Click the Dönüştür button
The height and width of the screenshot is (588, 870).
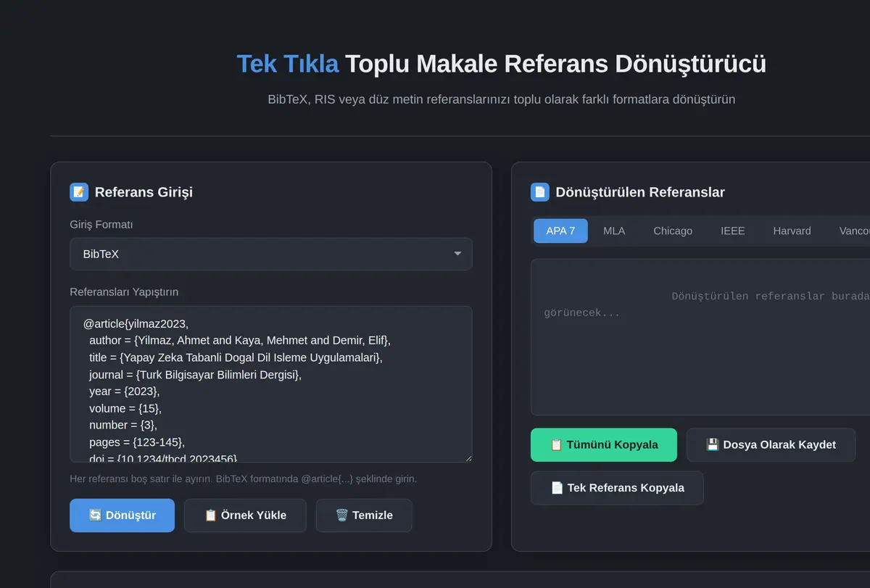(122, 515)
